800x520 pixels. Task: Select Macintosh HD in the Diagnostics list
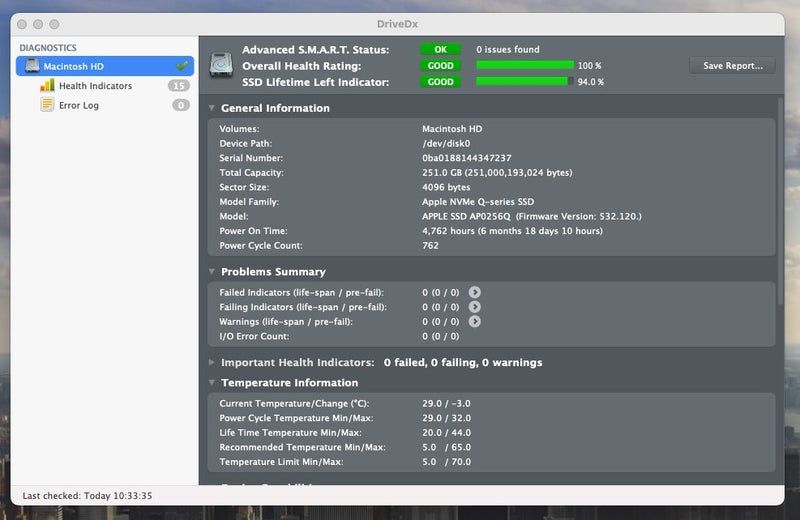[105, 66]
